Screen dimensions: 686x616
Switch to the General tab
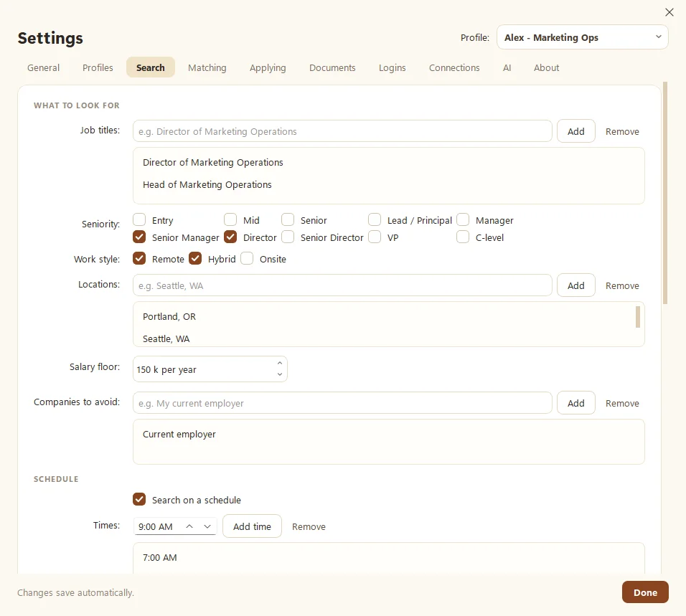[x=43, y=67]
